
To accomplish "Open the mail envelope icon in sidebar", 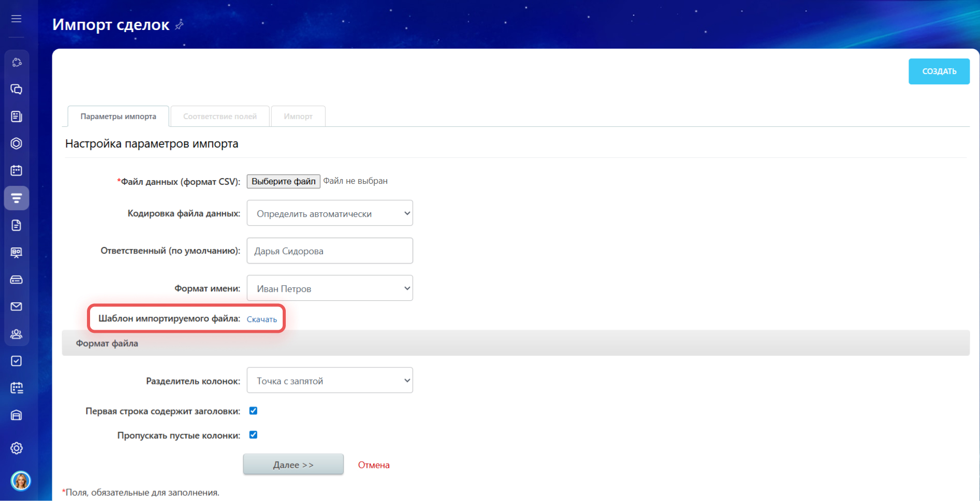I will [x=17, y=307].
